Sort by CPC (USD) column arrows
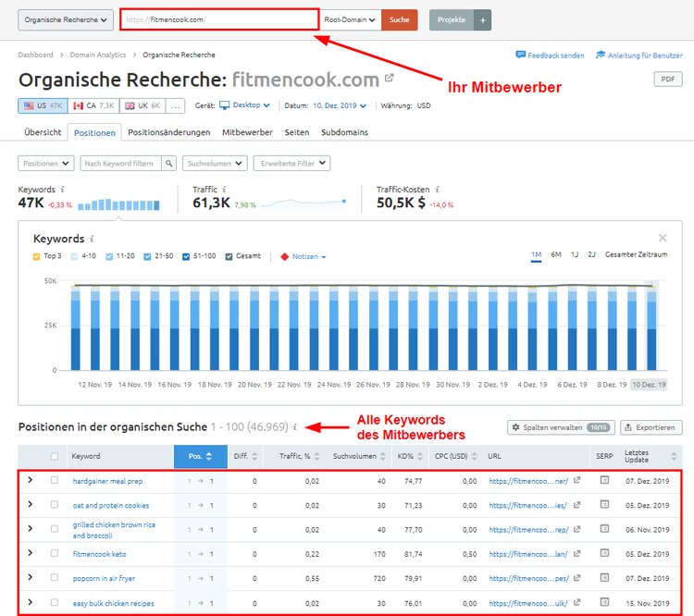The width and height of the screenshot is (694, 616). pos(475,456)
